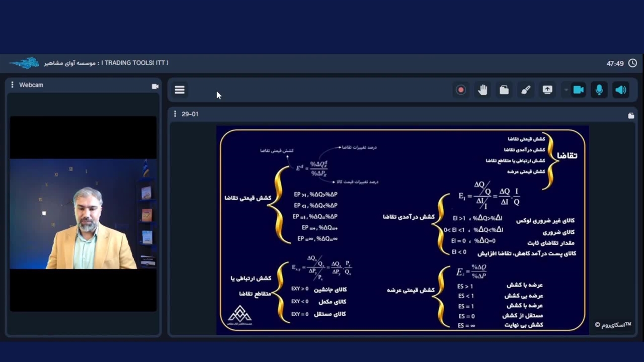Image resolution: width=644 pixels, height=362 pixels.
Task: Open the hamburger main menu
Action: [x=180, y=90]
